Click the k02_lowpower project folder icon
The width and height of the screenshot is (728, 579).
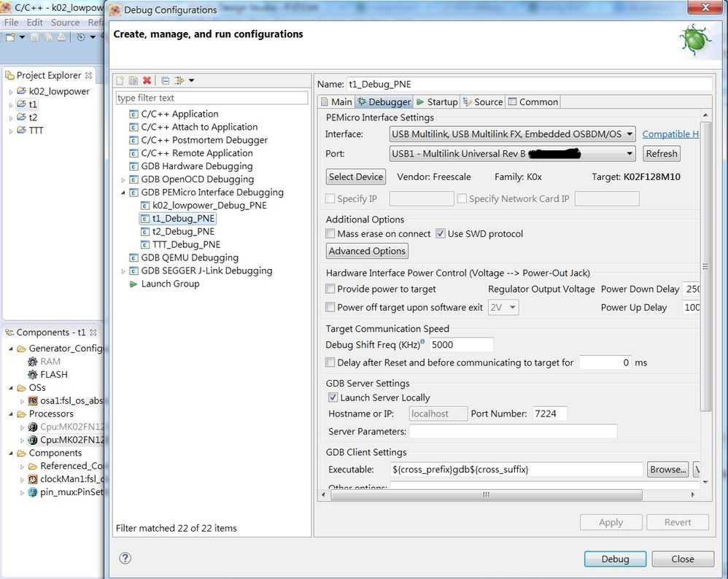point(21,91)
